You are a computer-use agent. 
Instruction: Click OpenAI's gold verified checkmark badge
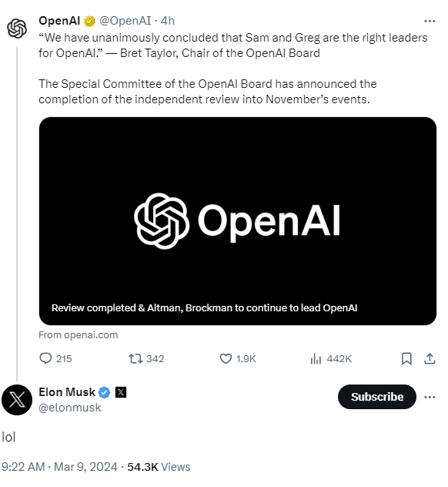pyautogui.click(x=89, y=21)
